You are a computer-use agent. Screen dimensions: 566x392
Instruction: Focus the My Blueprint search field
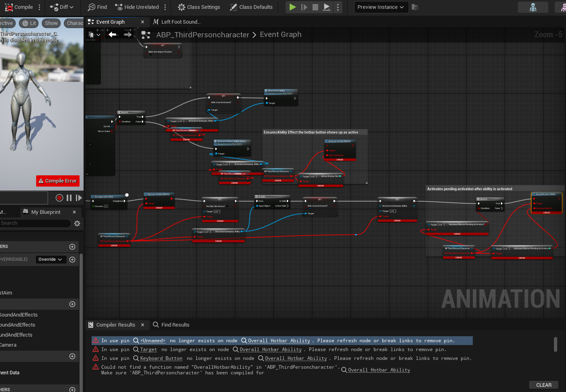35,223
